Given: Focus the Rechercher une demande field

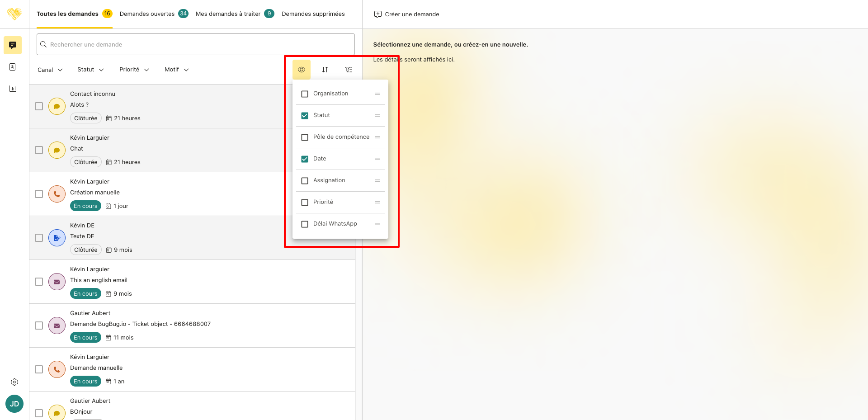Looking at the screenshot, I should coord(196,44).
